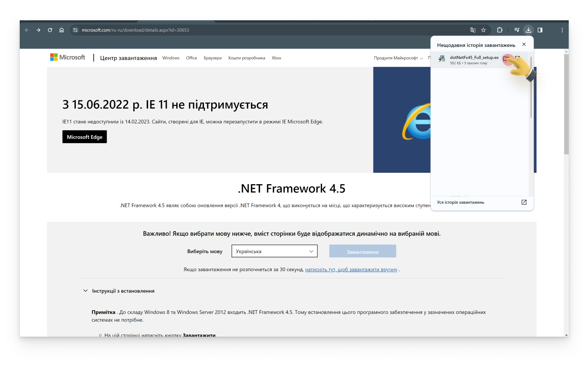This screenshot has height=368, width=588.
Task: Open the Chrome three-dot menu
Action: point(562,30)
